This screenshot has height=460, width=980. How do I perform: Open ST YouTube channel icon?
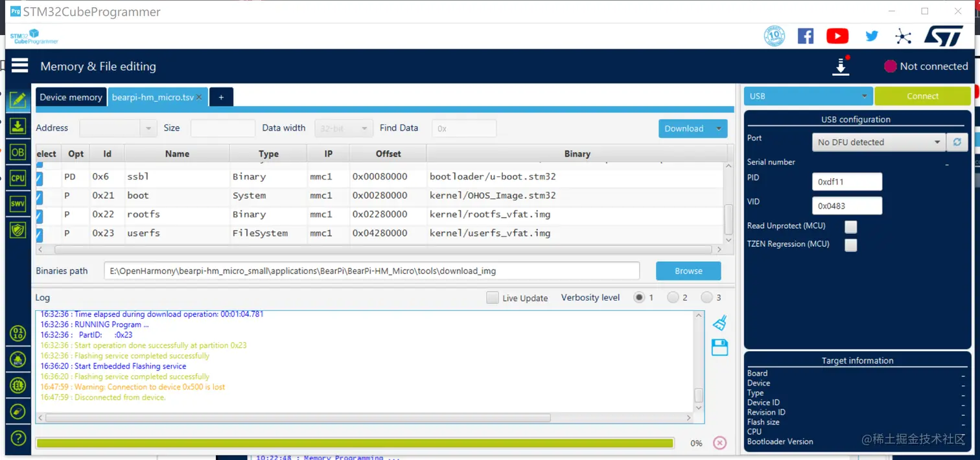point(837,36)
